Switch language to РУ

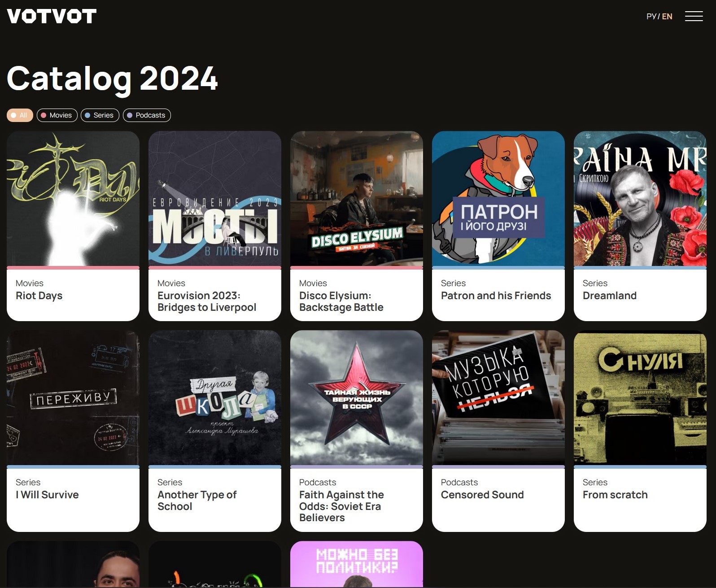coord(651,17)
